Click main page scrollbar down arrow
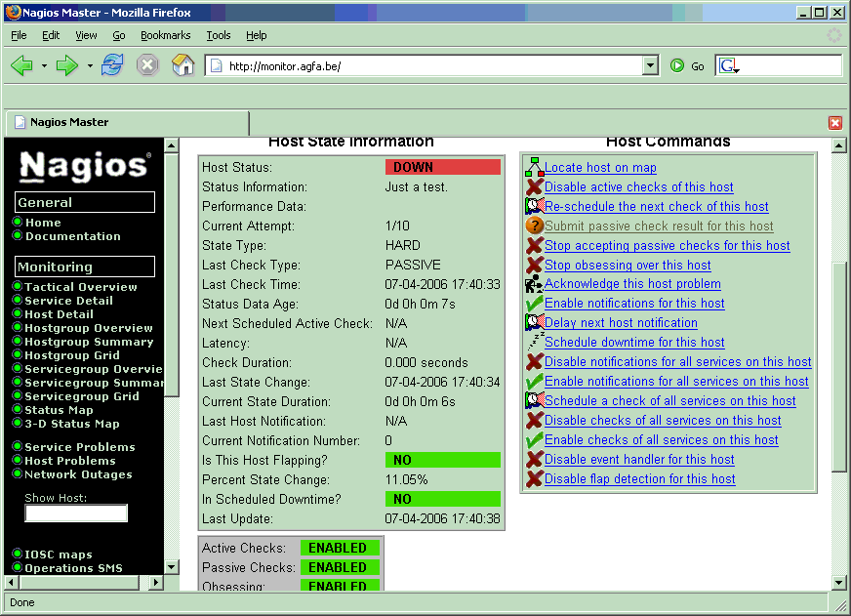 click(838, 583)
